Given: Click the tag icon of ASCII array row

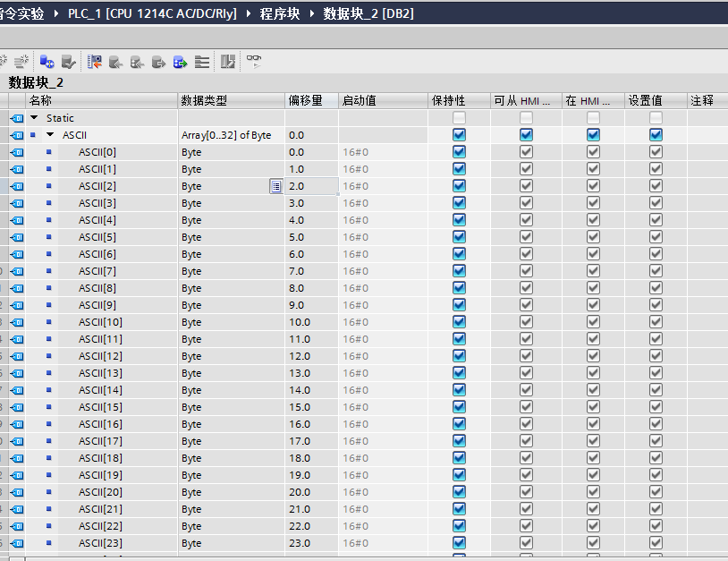Looking at the screenshot, I should pos(17,135).
